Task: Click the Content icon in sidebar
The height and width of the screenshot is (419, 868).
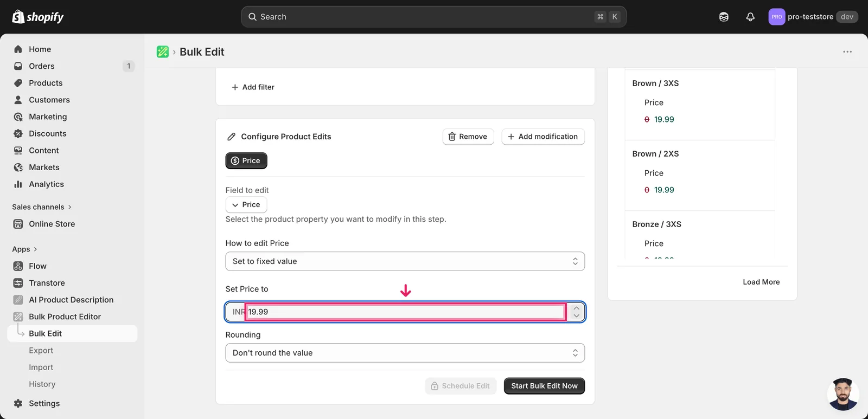Action: point(18,150)
